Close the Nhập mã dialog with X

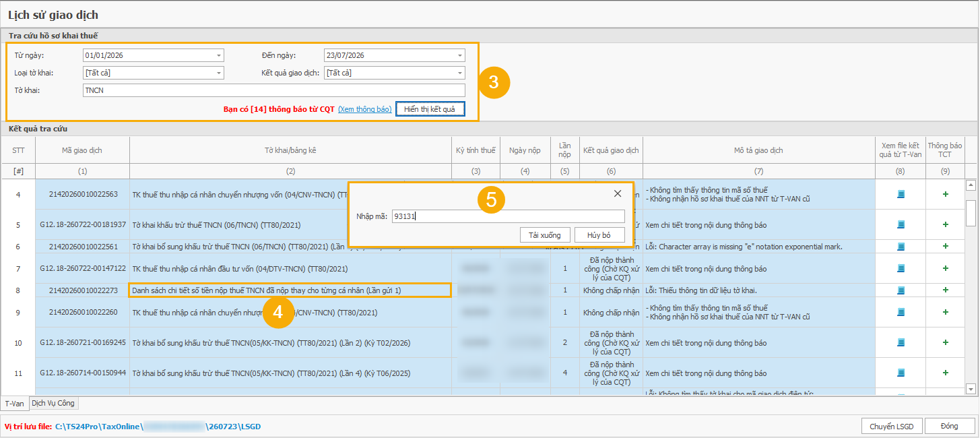(x=618, y=193)
